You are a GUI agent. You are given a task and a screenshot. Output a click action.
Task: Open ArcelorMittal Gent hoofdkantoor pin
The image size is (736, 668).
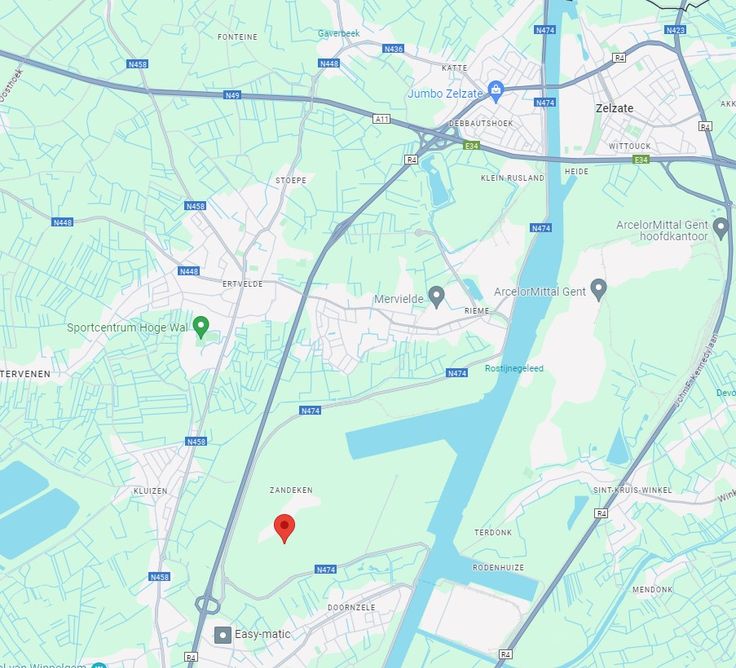click(721, 229)
